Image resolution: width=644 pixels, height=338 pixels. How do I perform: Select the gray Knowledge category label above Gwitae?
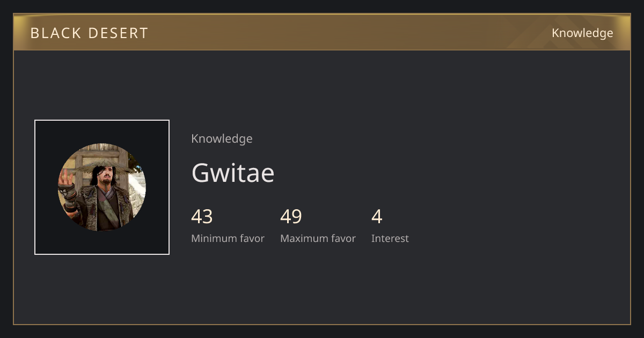tap(222, 138)
